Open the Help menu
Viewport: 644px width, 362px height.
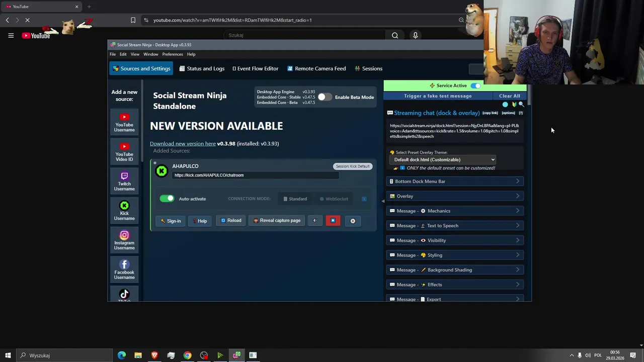[191, 54]
